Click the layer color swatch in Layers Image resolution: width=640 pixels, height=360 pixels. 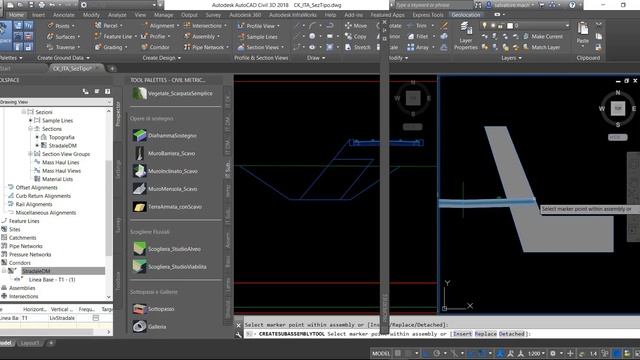[x=510, y=26]
